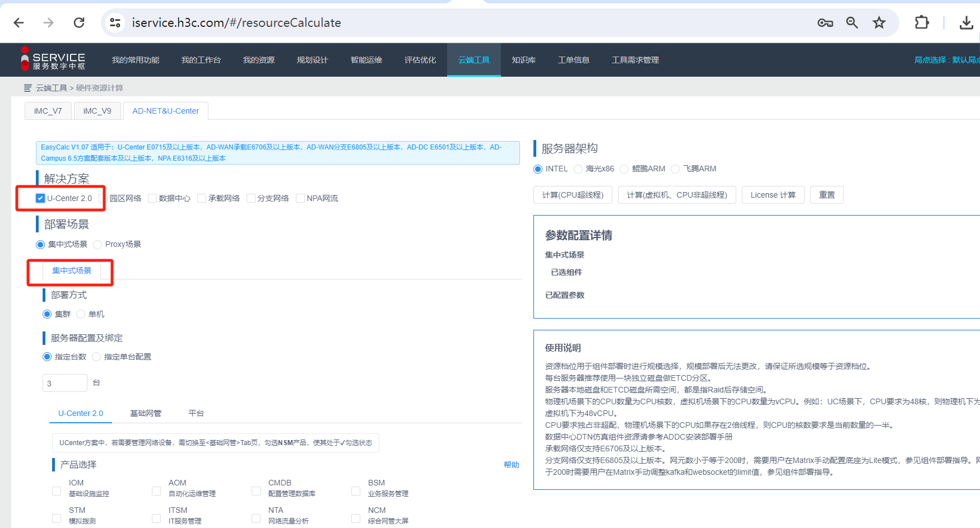Click the password key icon
This screenshot has height=528, width=980.
click(x=825, y=22)
